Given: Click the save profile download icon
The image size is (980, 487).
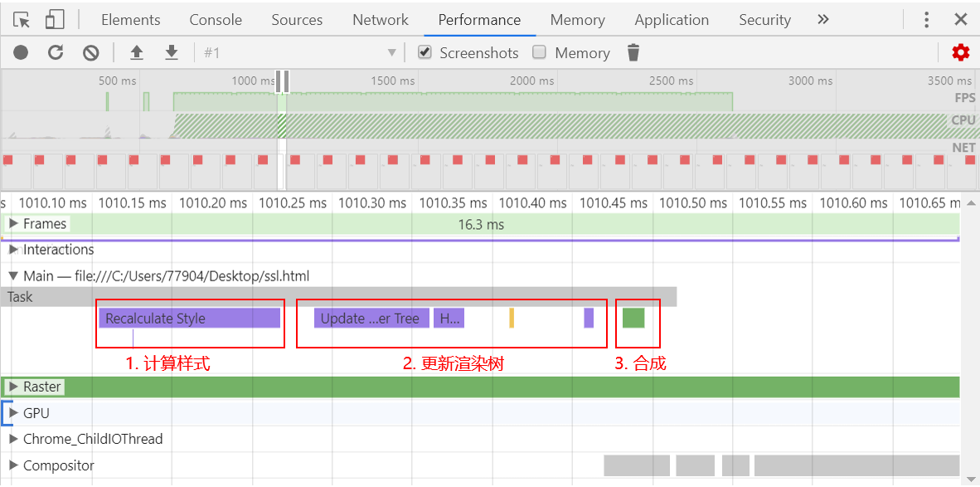Looking at the screenshot, I should [172, 53].
